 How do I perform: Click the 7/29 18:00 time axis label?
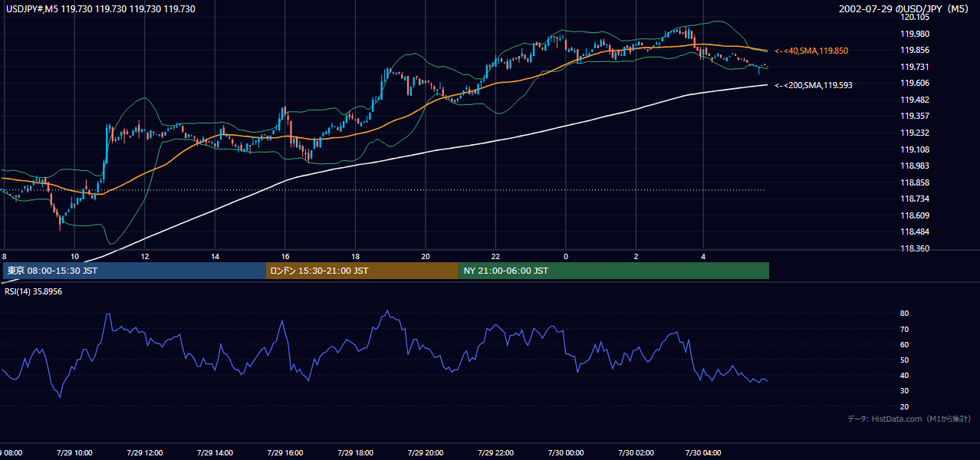pyautogui.click(x=355, y=452)
